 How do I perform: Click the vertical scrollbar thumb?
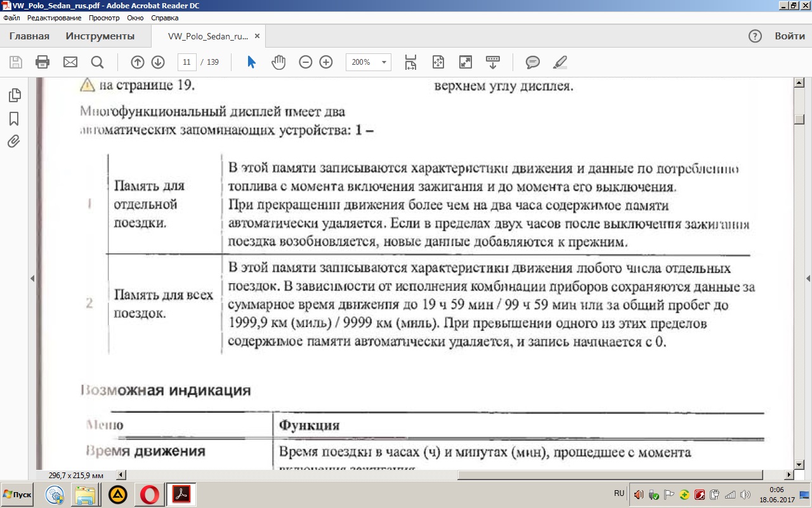(799, 119)
